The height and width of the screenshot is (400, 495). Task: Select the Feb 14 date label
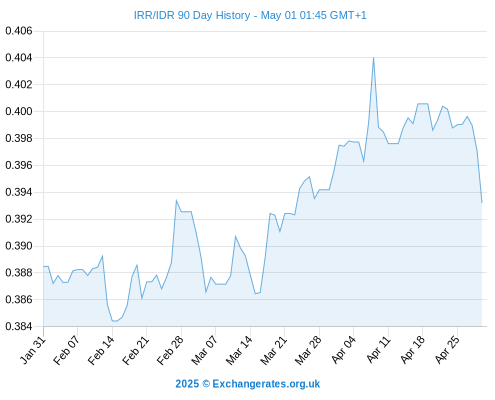(101, 350)
